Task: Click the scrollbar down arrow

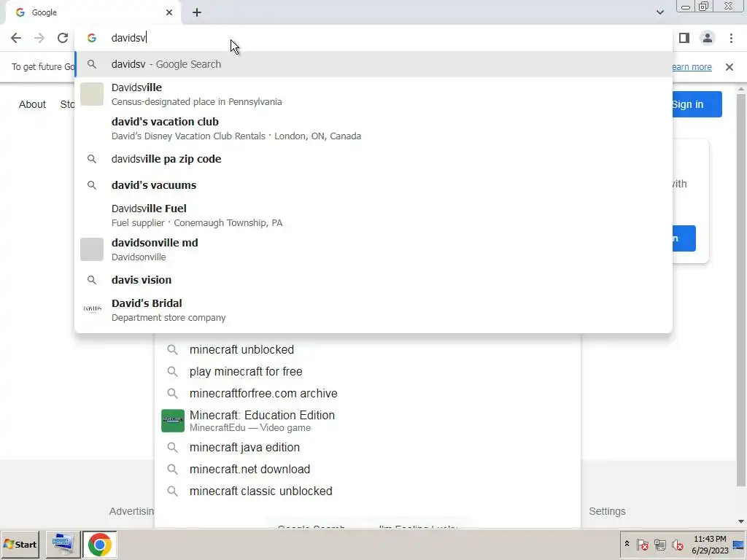Action: [x=741, y=521]
